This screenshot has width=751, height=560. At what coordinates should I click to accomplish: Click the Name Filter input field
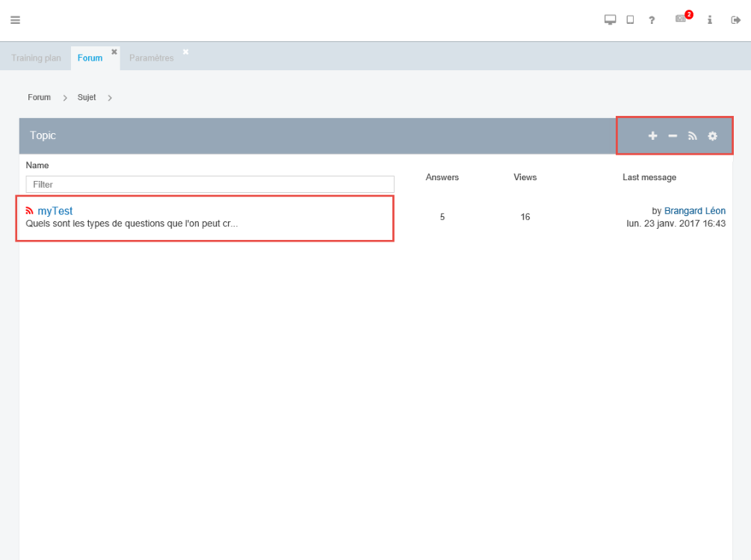coord(210,184)
